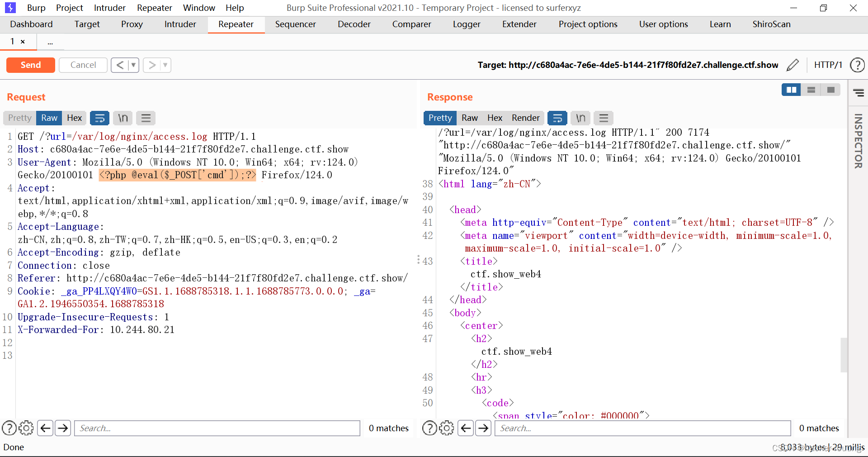
Task: Select HTTP/1 protocol option
Action: tap(828, 65)
